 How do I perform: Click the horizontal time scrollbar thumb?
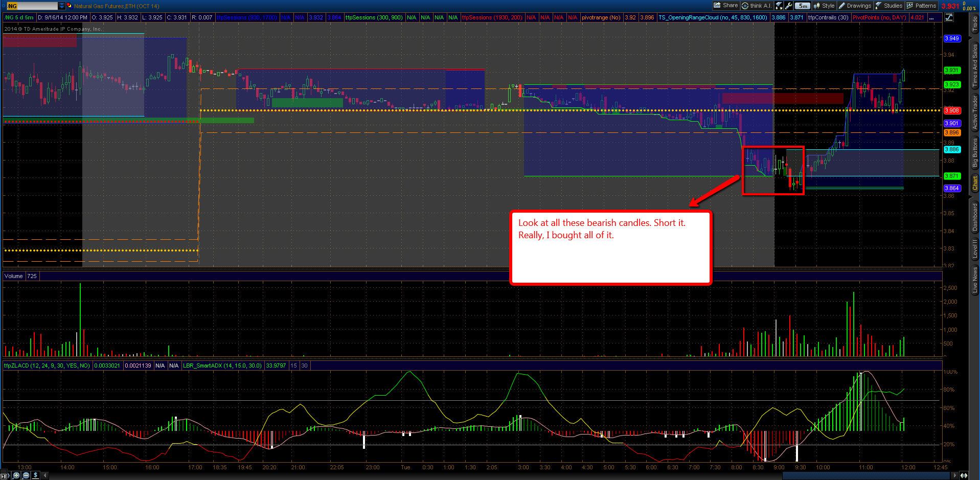[866, 475]
